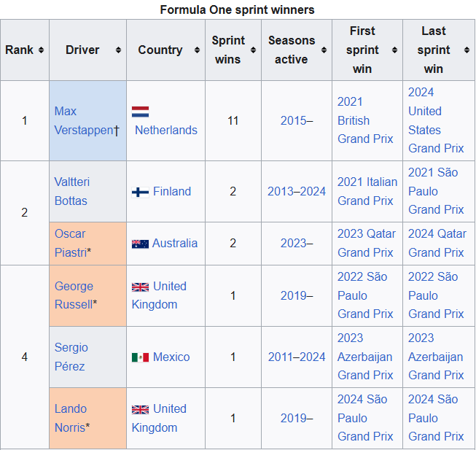476x450 pixels.
Task: Click Seasons active sort arrows
Action: 324,50
